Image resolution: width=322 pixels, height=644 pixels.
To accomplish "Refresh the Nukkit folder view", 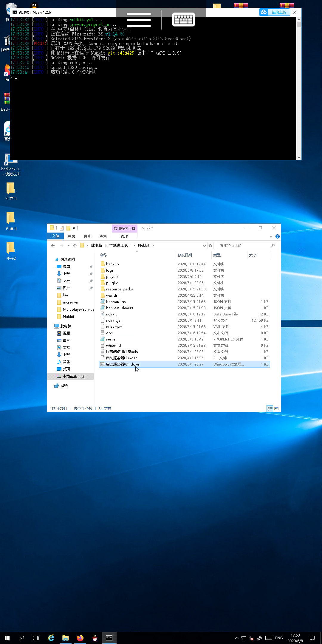I will coord(210,245).
